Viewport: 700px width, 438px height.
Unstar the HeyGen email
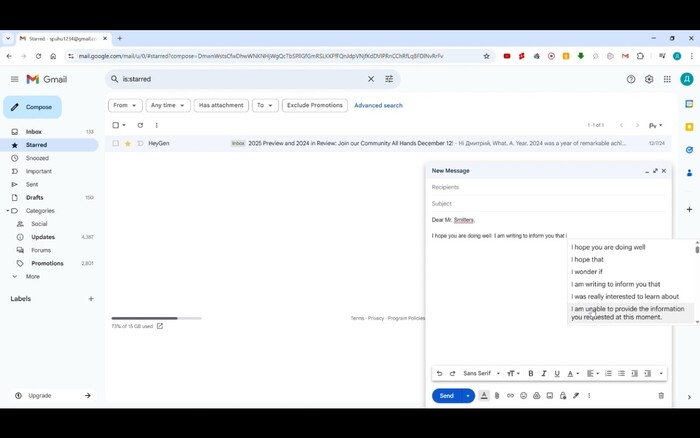coord(128,144)
